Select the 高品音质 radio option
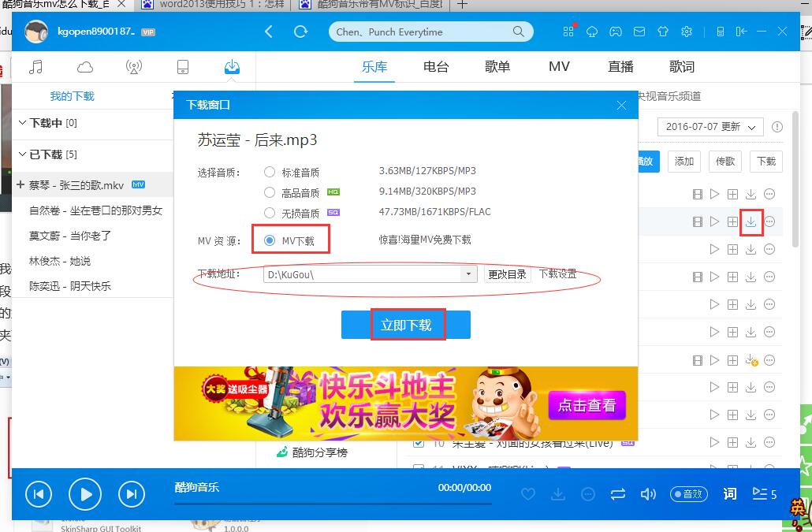The height and width of the screenshot is (532, 812). pyautogui.click(x=270, y=192)
